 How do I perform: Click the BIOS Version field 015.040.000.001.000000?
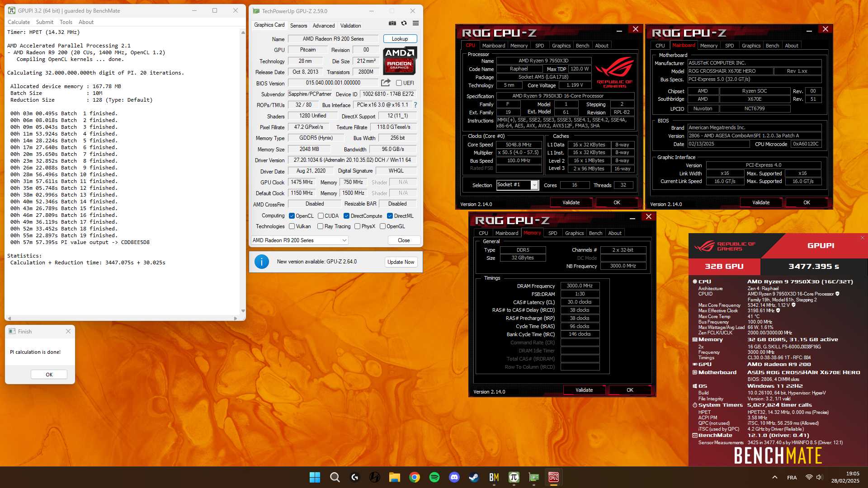click(333, 83)
